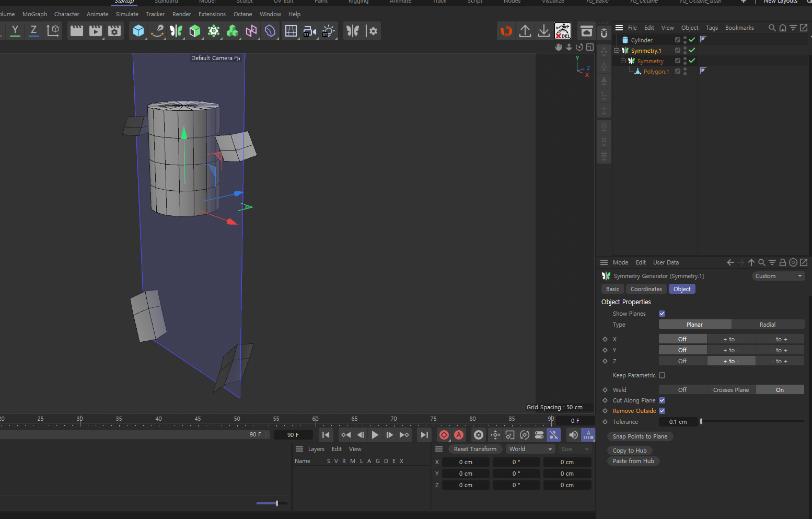Click the viewport pan hand icon

(x=559, y=47)
